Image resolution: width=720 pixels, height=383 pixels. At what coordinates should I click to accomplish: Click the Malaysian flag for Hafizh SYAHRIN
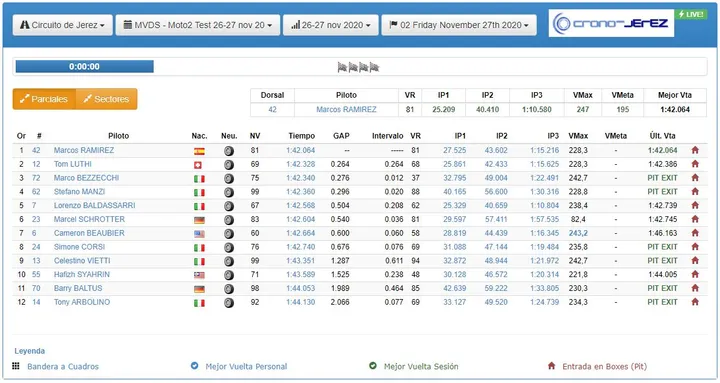tap(199, 275)
